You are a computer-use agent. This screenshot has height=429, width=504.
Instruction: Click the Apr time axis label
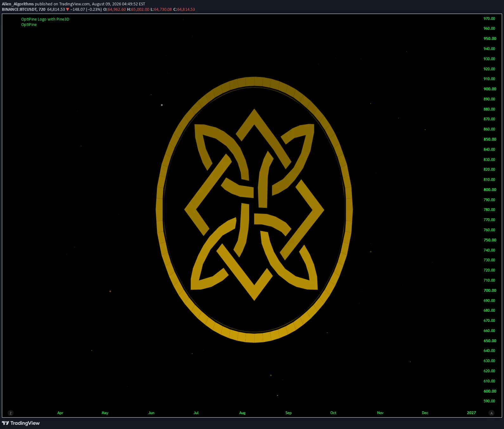click(x=60, y=413)
